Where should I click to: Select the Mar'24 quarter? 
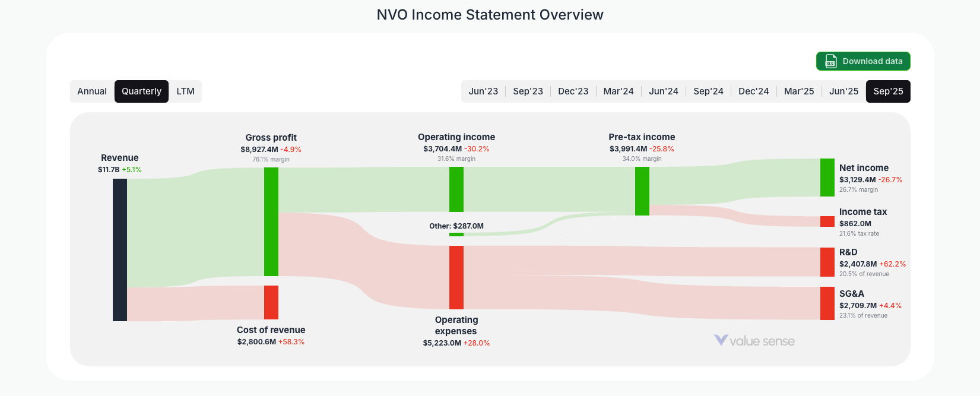tap(619, 91)
